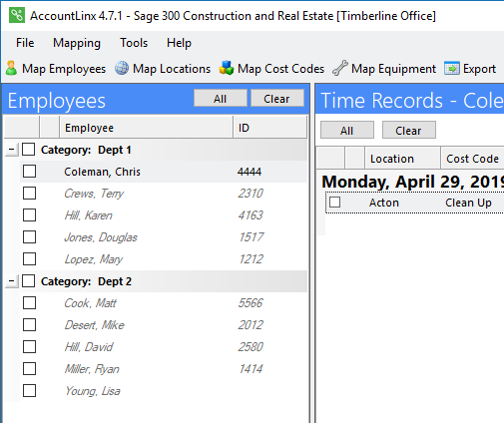This screenshot has height=423, width=504.
Task: Check the Acton Clean Up time record
Action: (x=334, y=203)
